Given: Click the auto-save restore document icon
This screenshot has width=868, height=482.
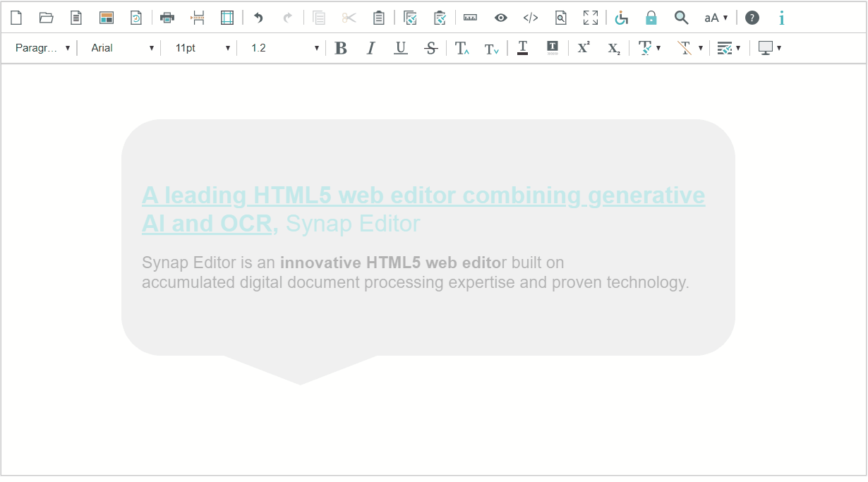Looking at the screenshot, I should tap(137, 18).
